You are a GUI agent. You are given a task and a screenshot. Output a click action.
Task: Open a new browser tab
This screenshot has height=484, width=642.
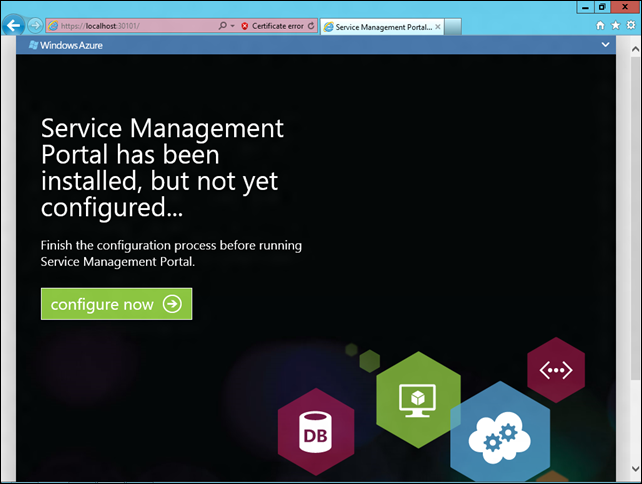pos(453,27)
